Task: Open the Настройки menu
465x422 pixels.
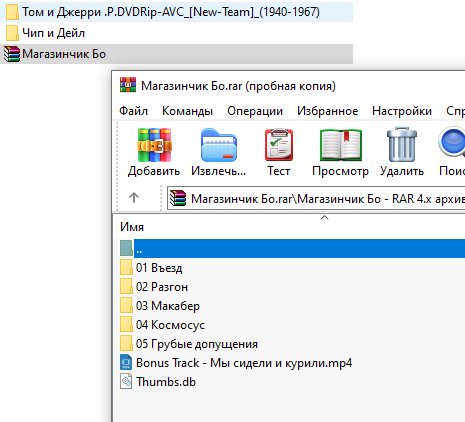Action: click(402, 111)
